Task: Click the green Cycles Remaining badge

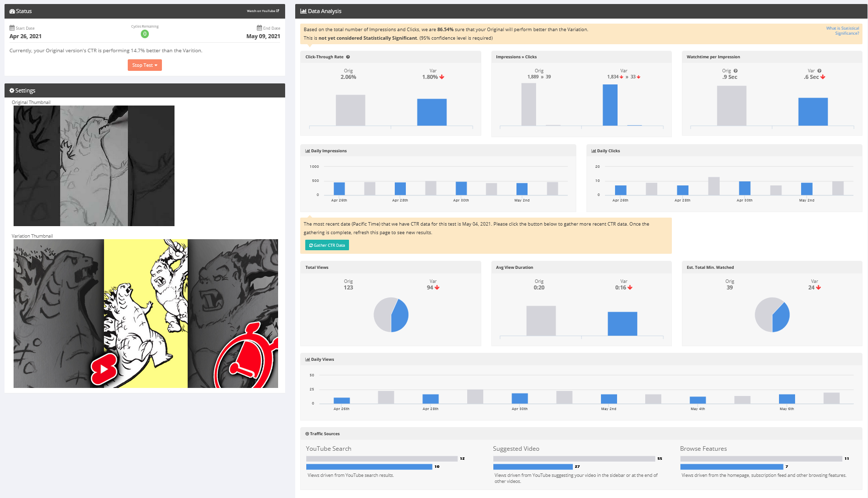Action: tap(145, 34)
